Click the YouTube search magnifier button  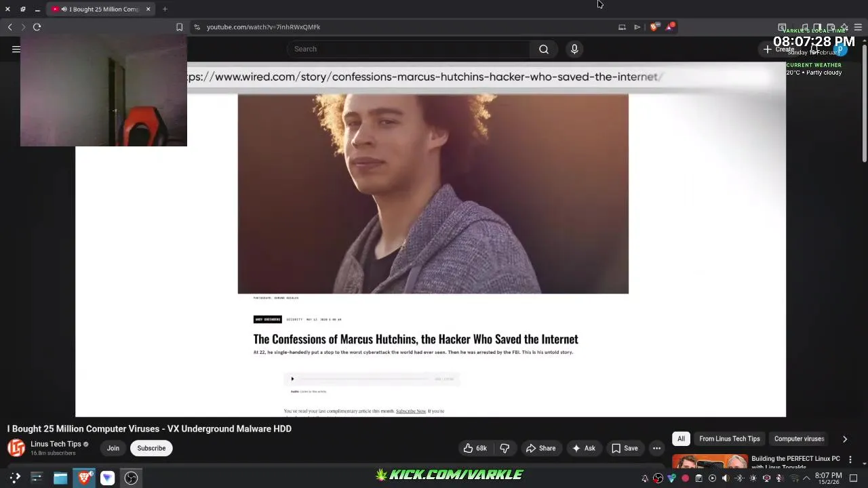(x=544, y=49)
